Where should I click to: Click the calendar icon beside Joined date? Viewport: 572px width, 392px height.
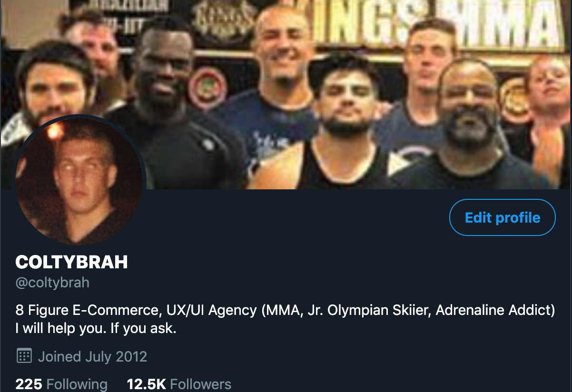tap(24, 356)
